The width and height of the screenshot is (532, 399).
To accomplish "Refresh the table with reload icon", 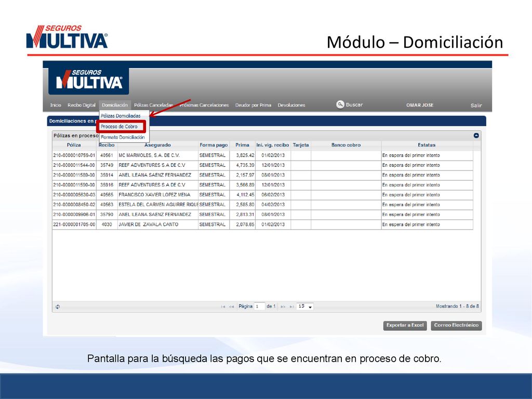I will (58, 307).
